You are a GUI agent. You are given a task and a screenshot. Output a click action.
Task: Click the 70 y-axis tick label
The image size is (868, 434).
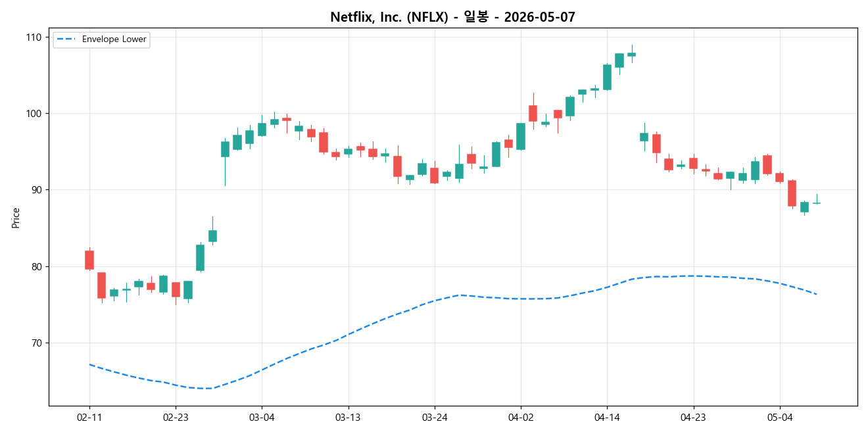[x=36, y=343]
